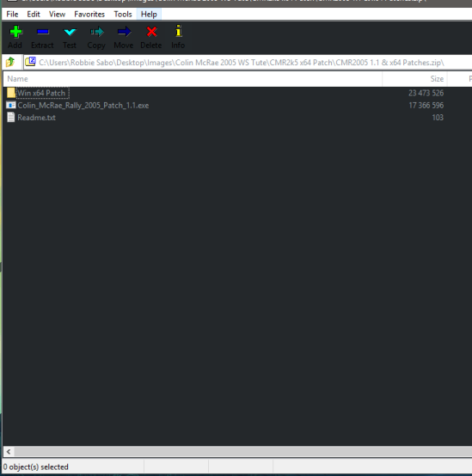Viewport: 472px width, 476px height.
Task: Click the size value 17 366 596
Action: pyautogui.click(x=426, y=106)
